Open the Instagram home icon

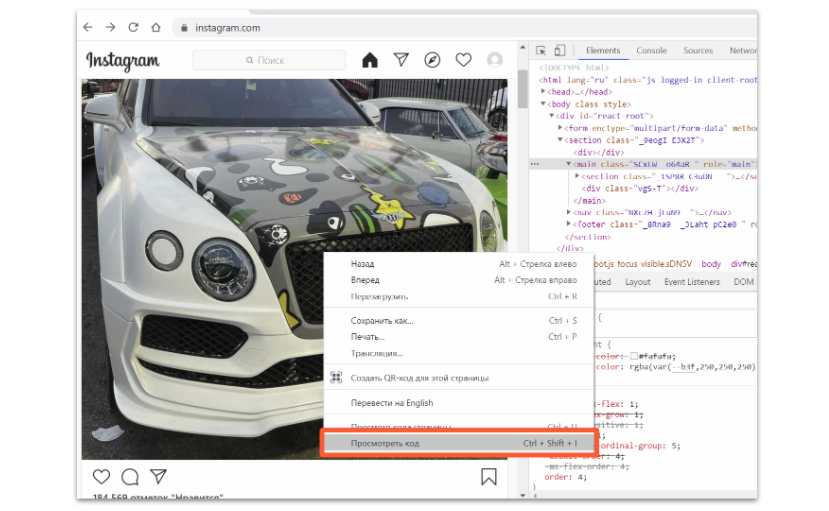pos(370,60)
